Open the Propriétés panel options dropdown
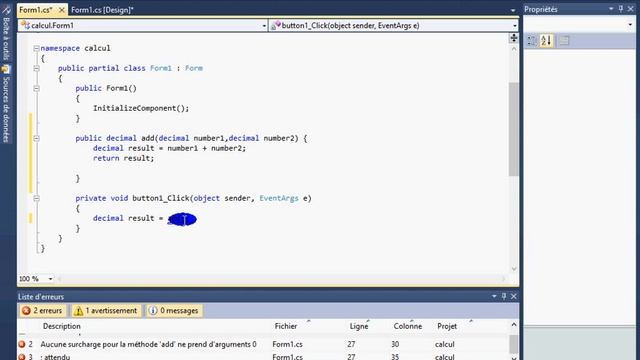The width and height of the screenshot is (640, 360). tap(611, 9)
